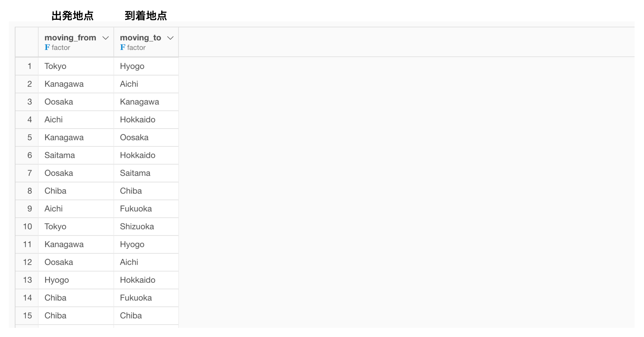The height and width of the screenshot is (337, 644).
Task: Select the Saitama cell in row 7
Action: pyautogui.click(x=146, y=173)
